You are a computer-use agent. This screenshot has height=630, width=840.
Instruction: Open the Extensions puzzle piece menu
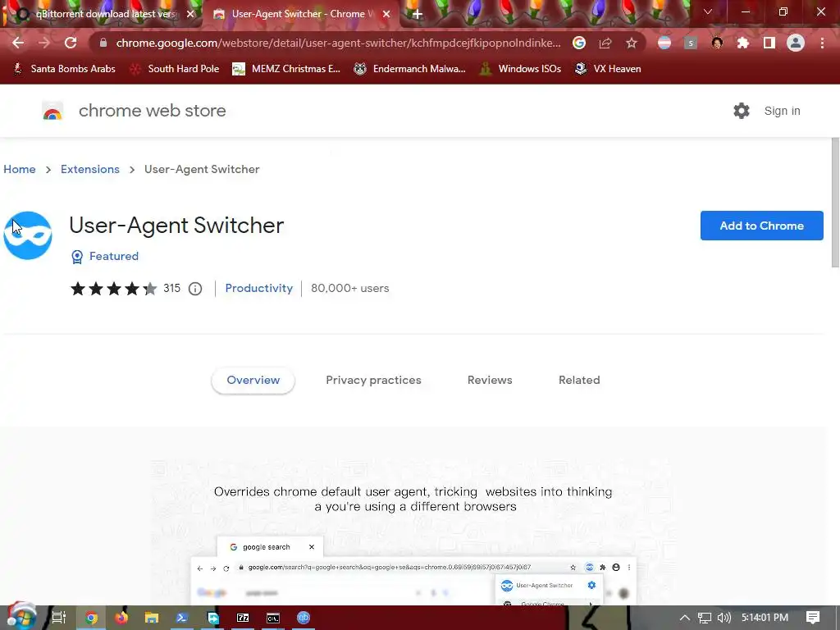point(743,43)
